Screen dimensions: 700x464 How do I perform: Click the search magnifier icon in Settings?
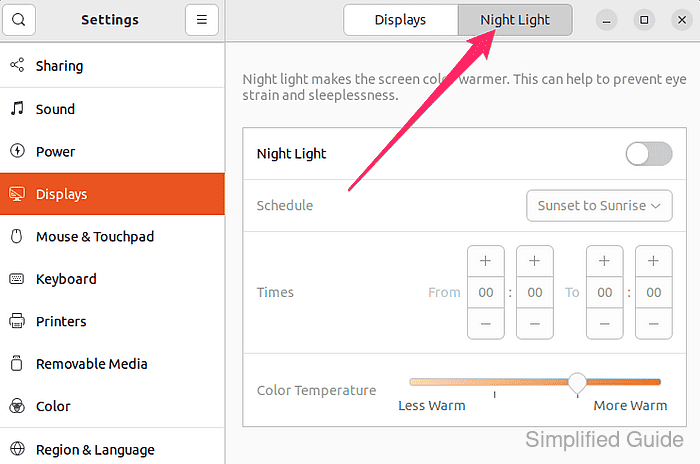click(x=19, y=20)
